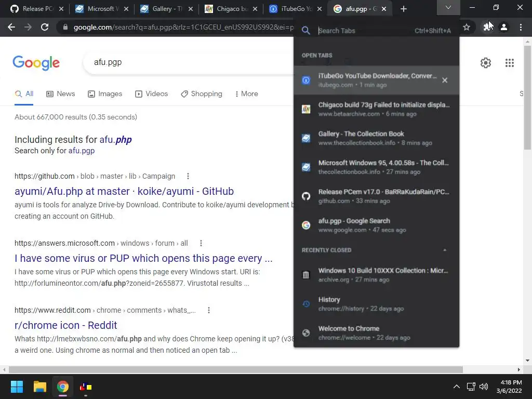Expand the More search filters menu
Image resolution: width=532 pixels, height=399 pixels.
click(x=247, y=94)
